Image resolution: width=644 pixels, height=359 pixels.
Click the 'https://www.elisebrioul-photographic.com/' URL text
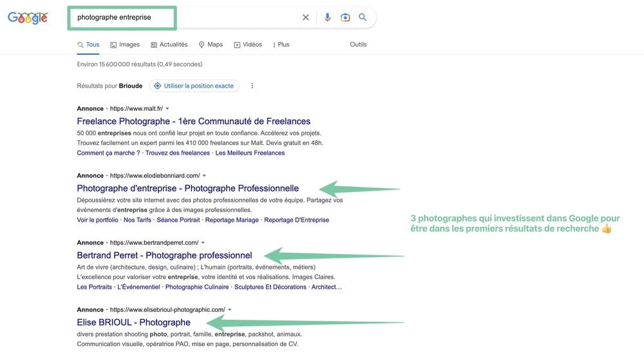[x=167, y=309]
